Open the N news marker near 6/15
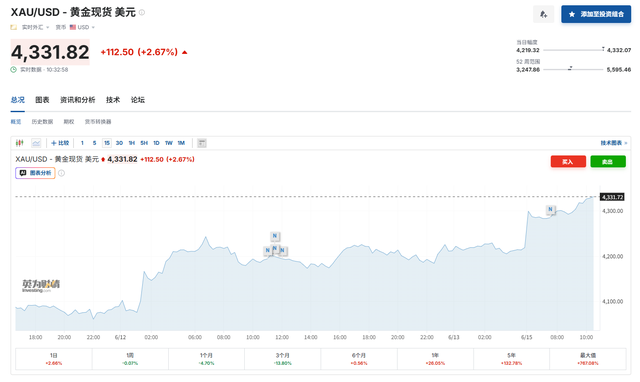 click(550, 209)
